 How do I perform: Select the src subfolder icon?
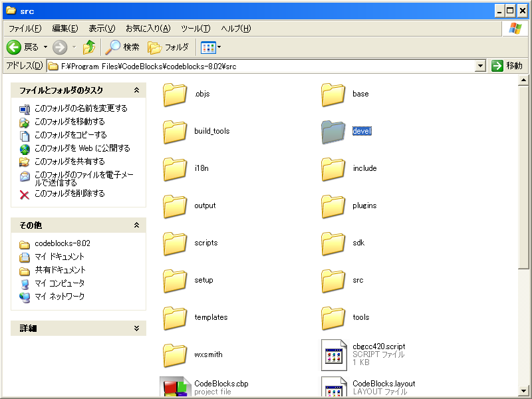tap(333, 281)
